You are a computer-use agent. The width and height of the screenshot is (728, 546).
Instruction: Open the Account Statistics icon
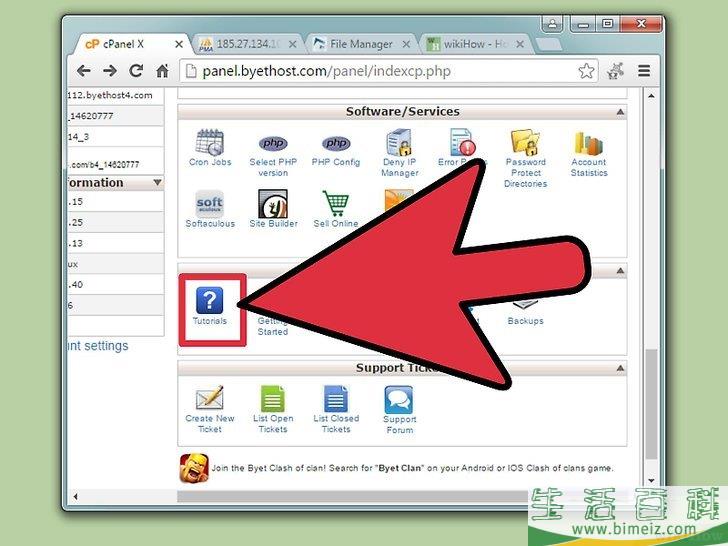589,143
